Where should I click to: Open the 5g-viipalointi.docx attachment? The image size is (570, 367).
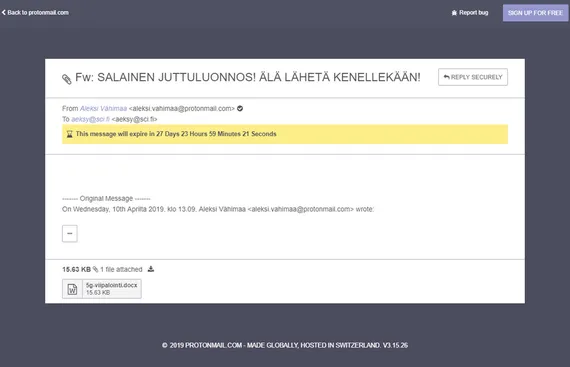click(102, 289)
